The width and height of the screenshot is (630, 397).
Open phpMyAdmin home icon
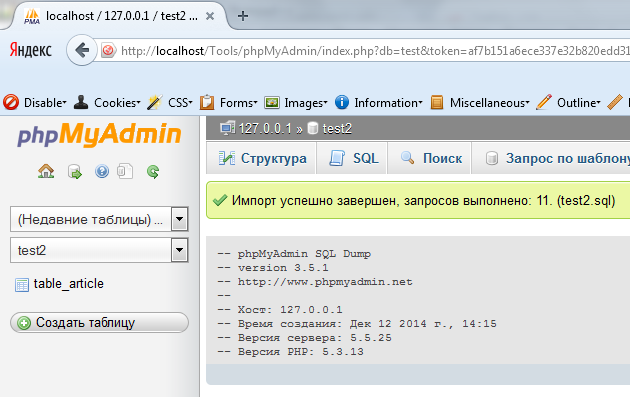point(46,172)
